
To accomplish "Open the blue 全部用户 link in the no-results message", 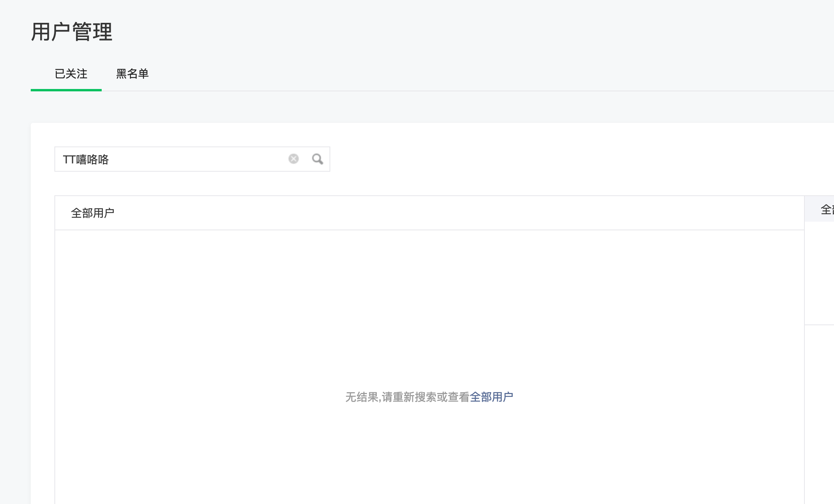I will (x=491, y=397).
